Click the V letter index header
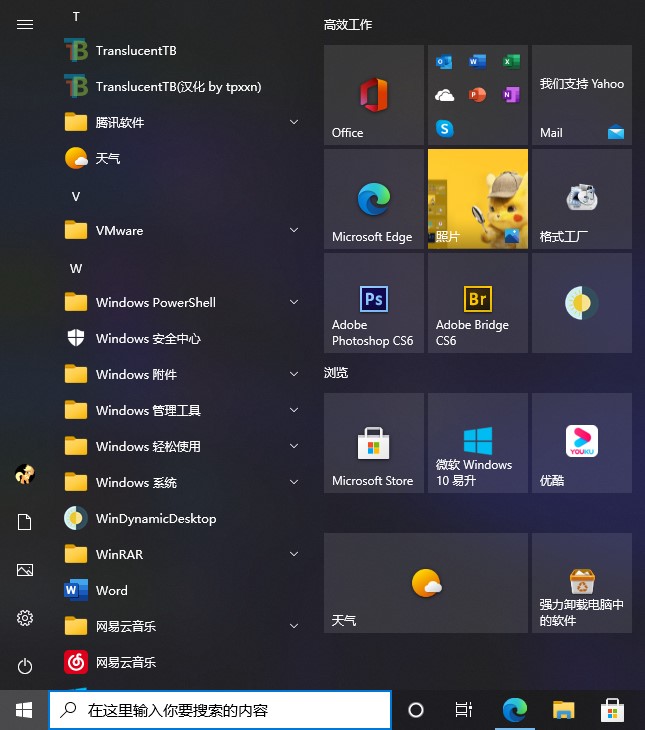 pos(76,196)
